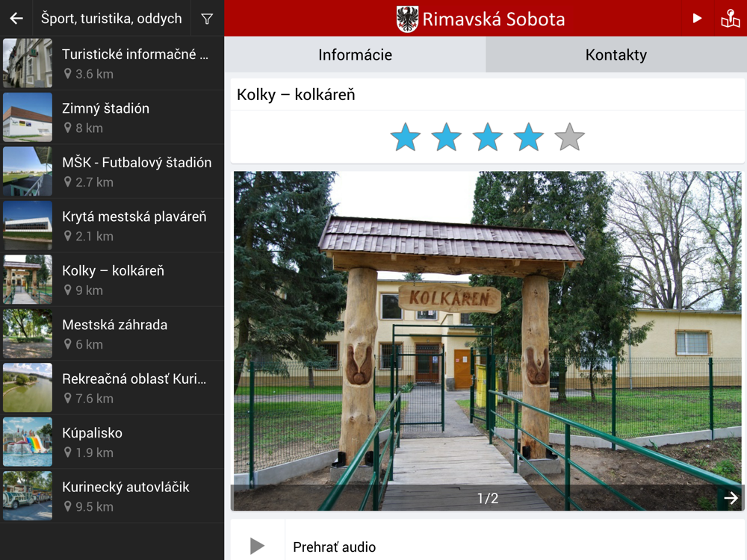Rate with the fourth star
Screen dimensions: 747x560
[x=528, y=137]
